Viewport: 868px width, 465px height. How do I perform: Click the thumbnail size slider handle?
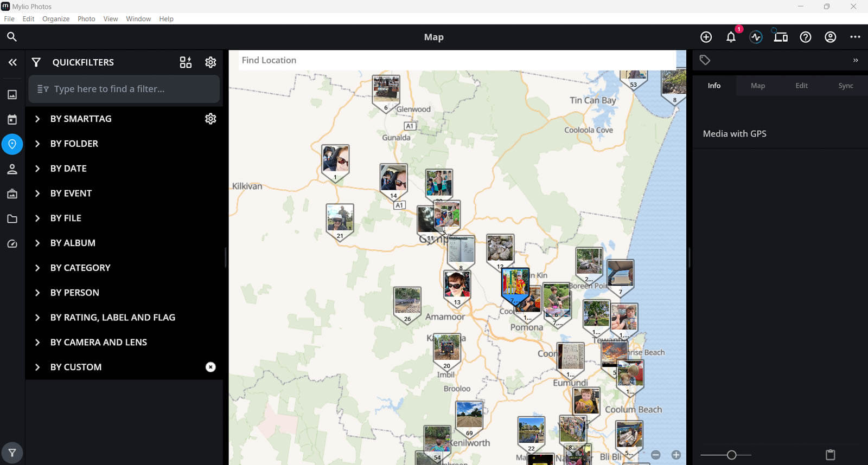click(731, 455)
